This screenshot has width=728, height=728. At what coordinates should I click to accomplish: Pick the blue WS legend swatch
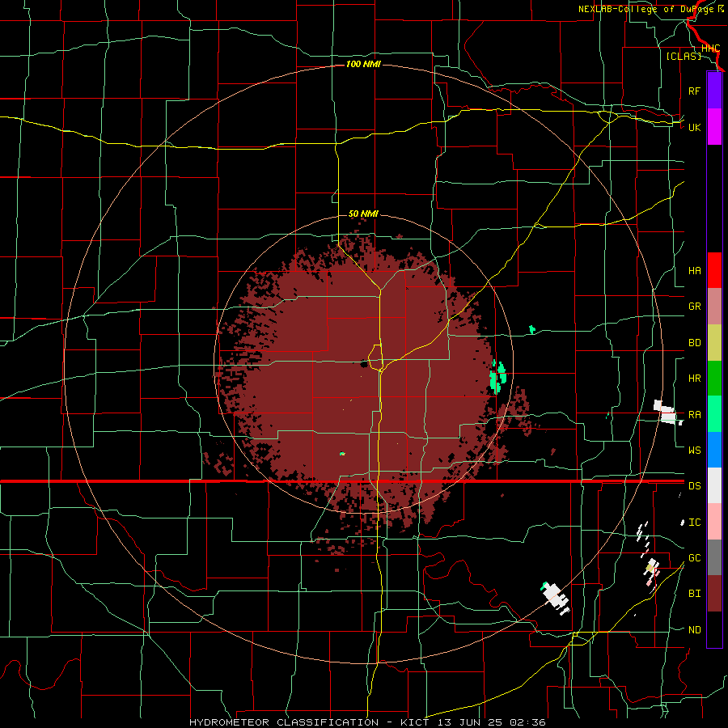point(714,450)
